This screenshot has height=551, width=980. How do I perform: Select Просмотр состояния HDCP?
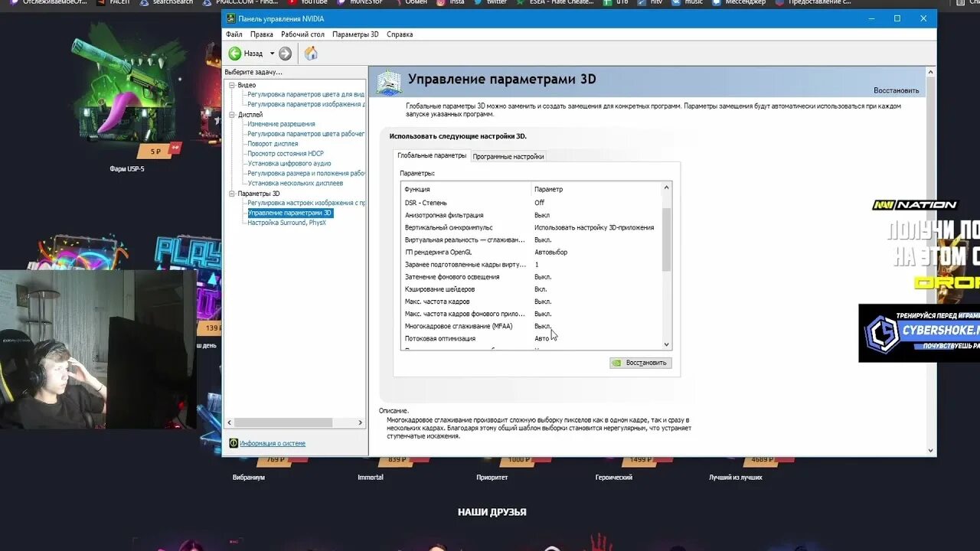[x=286, y=154]
